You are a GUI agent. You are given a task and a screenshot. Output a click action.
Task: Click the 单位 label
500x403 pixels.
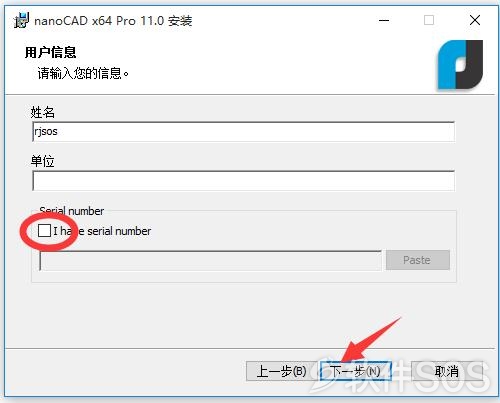[42, 161]
